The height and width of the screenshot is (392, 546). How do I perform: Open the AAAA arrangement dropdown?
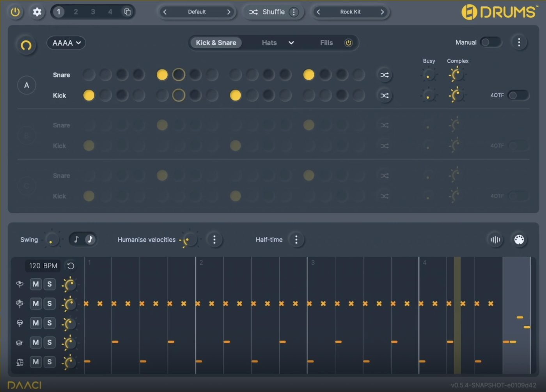click(66, 43)
